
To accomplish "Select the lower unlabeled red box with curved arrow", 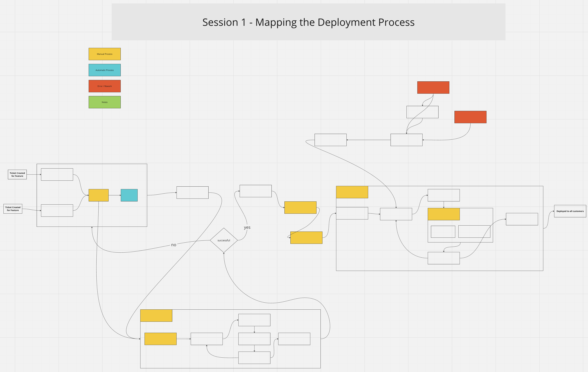I will (470, 117).
